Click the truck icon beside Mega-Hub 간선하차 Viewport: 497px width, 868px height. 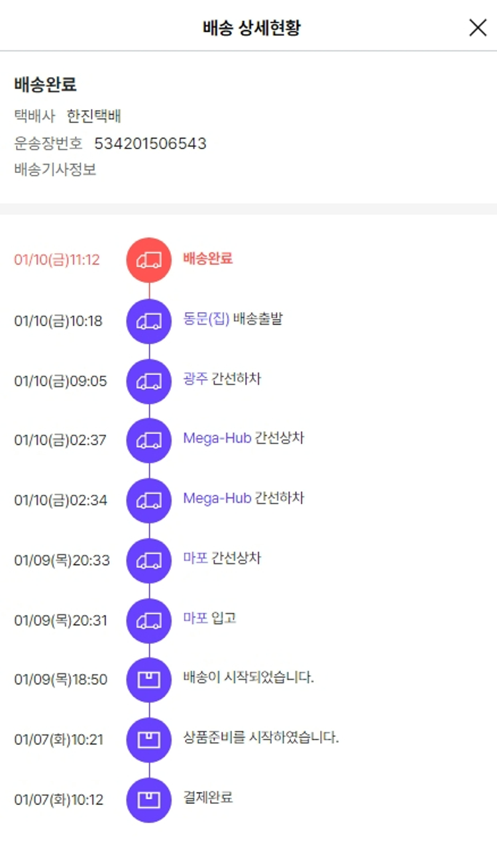tap(149, 501)
